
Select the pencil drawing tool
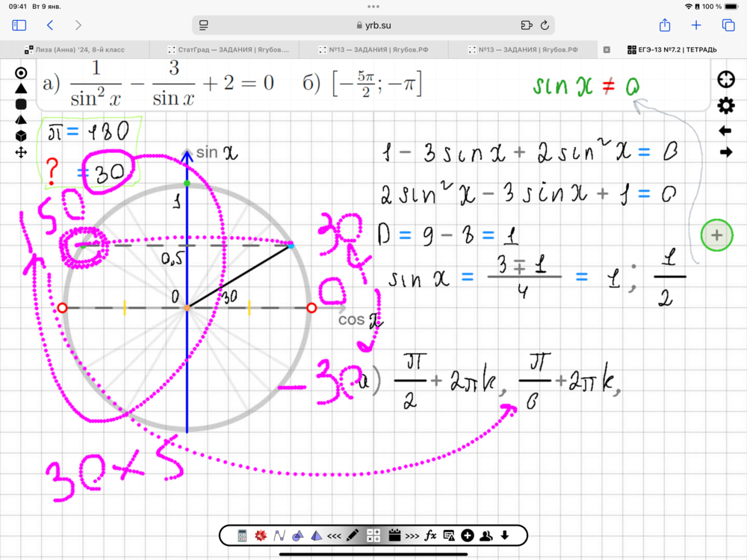click(353, 535)
